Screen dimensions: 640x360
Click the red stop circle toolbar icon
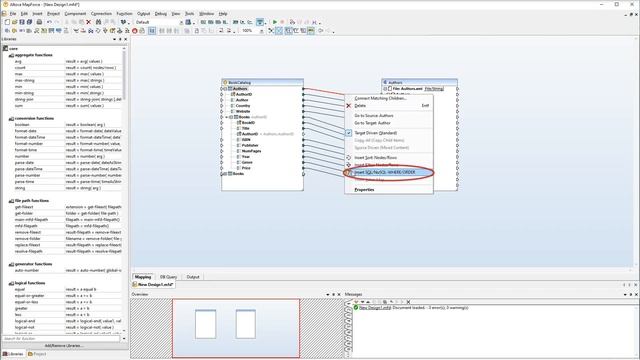coord(282,22)
